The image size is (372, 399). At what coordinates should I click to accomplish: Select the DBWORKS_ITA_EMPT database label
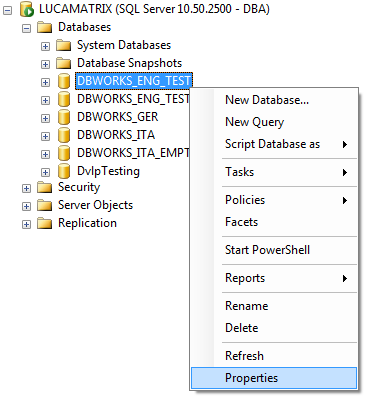[133, 153]
